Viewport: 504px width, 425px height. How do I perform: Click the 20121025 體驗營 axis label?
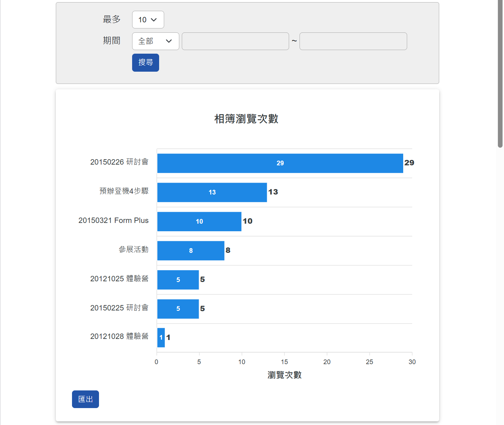click(119, 278)
